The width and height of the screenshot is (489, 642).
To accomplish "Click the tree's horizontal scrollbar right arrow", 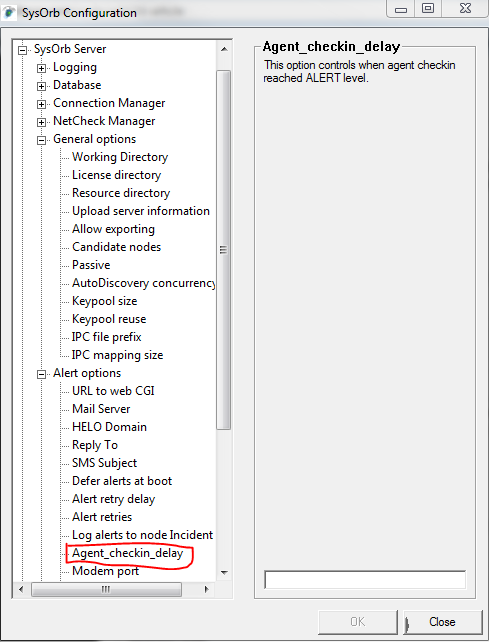I will (207, 589).
